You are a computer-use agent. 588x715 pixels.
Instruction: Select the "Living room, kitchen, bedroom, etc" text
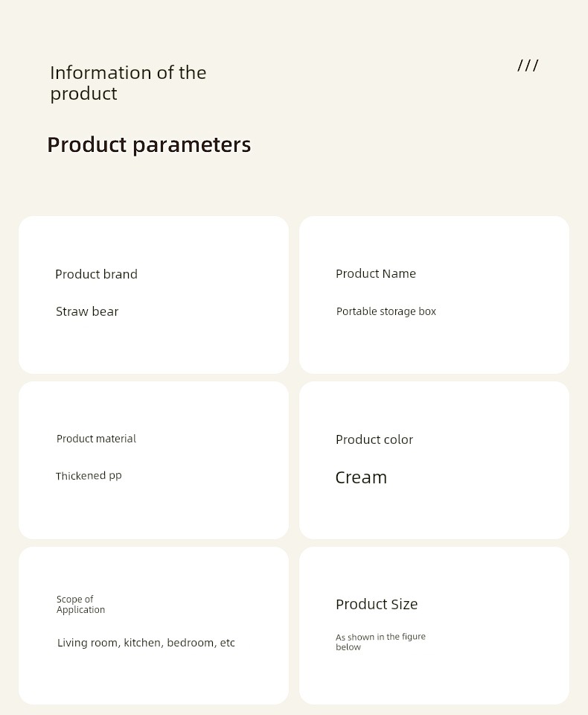146,643
